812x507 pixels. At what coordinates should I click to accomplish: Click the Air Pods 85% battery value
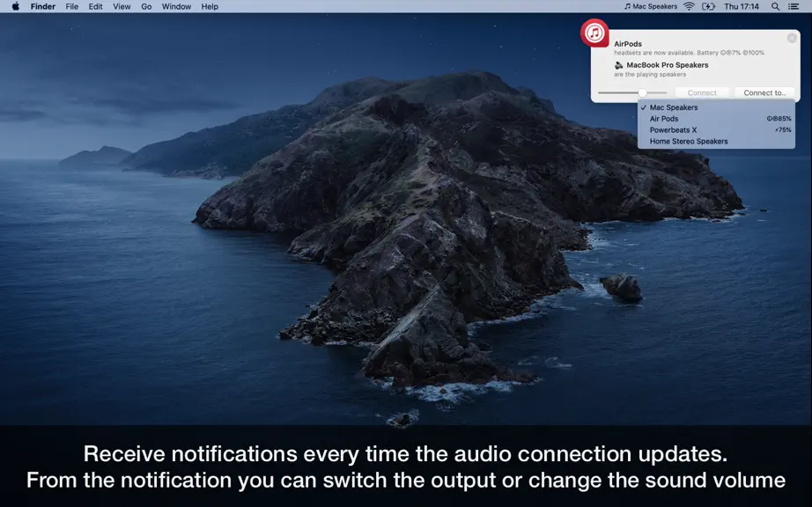pyautogui.click(x=779, y=119)
